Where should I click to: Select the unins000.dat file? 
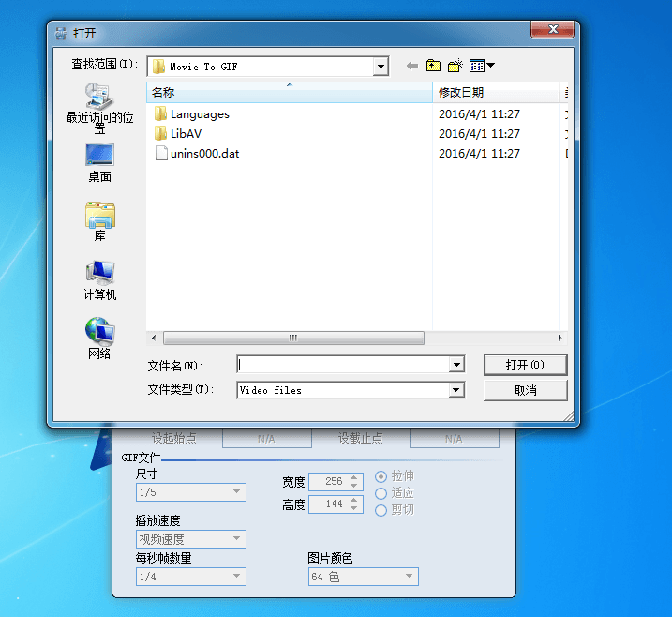tap(203, 153)
